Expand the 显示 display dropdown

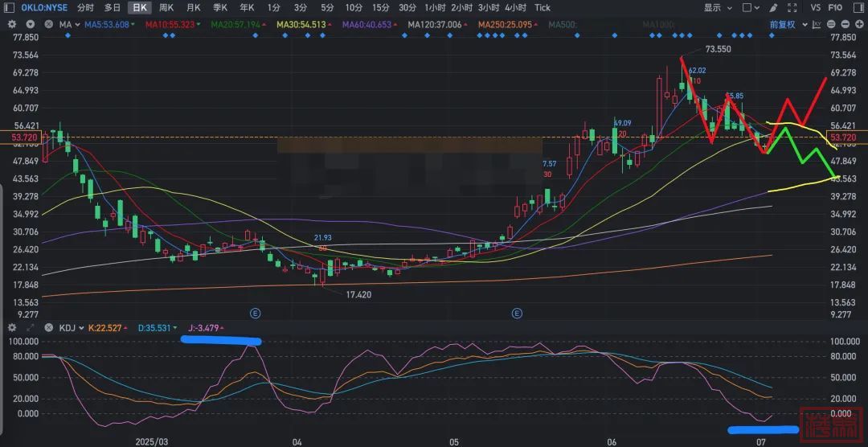point(717,7)
